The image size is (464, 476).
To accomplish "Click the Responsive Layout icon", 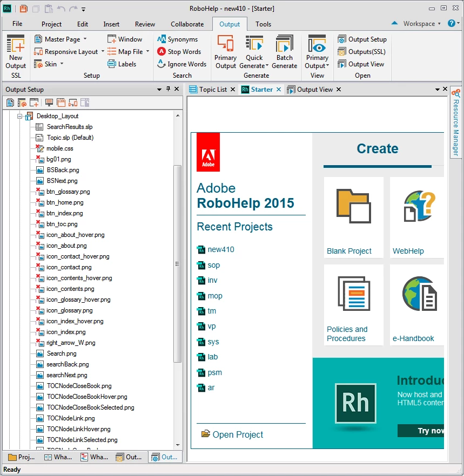I will pyautogui.click(x=38, y=52).
